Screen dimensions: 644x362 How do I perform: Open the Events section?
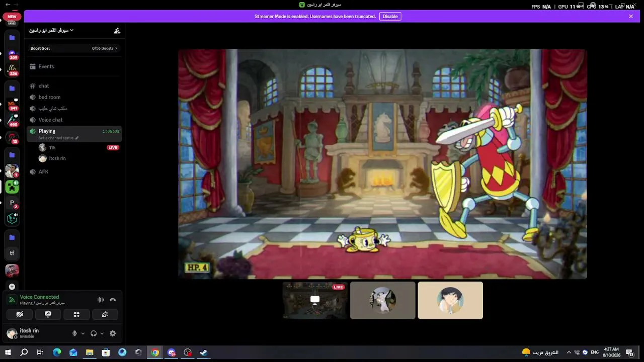tap(74, 66)
